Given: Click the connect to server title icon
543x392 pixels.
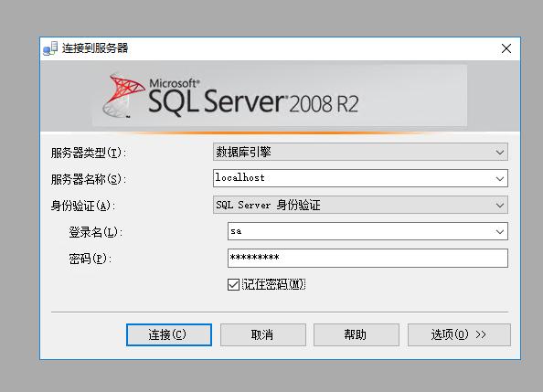Looking at the screenshot, I should pos(50,48).
